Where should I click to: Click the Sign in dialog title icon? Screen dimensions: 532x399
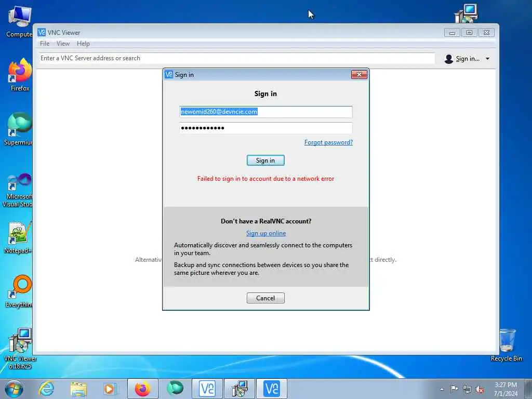point(169,74)
